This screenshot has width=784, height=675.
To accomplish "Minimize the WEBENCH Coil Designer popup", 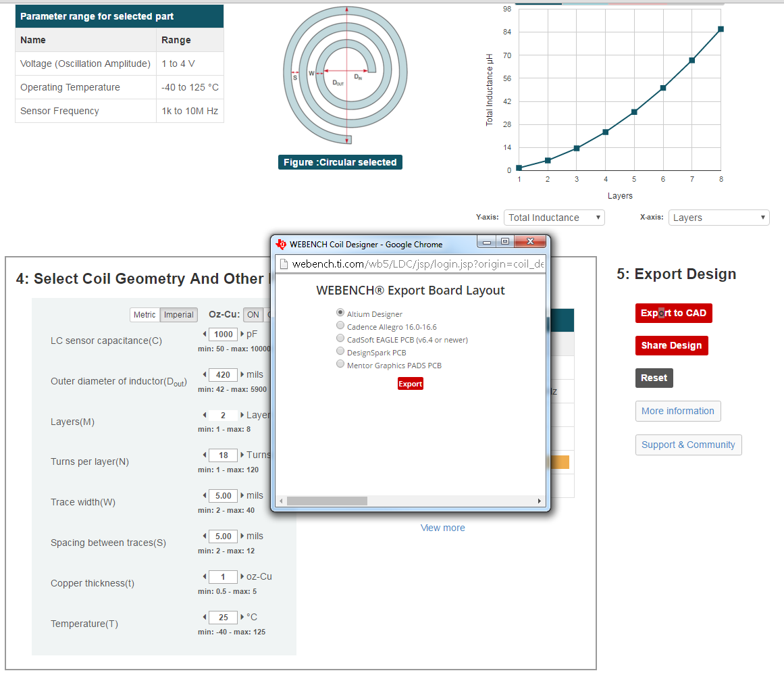I will 486,242.
